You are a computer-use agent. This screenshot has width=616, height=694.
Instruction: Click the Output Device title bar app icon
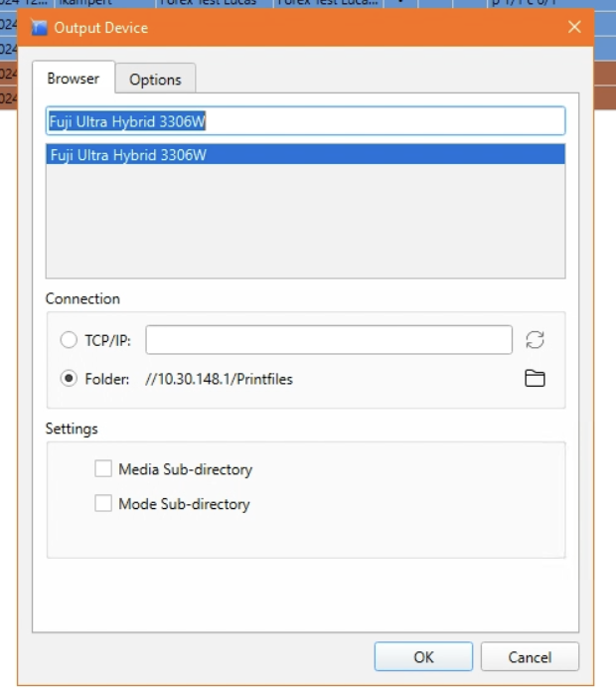click(x=39, y=28)
